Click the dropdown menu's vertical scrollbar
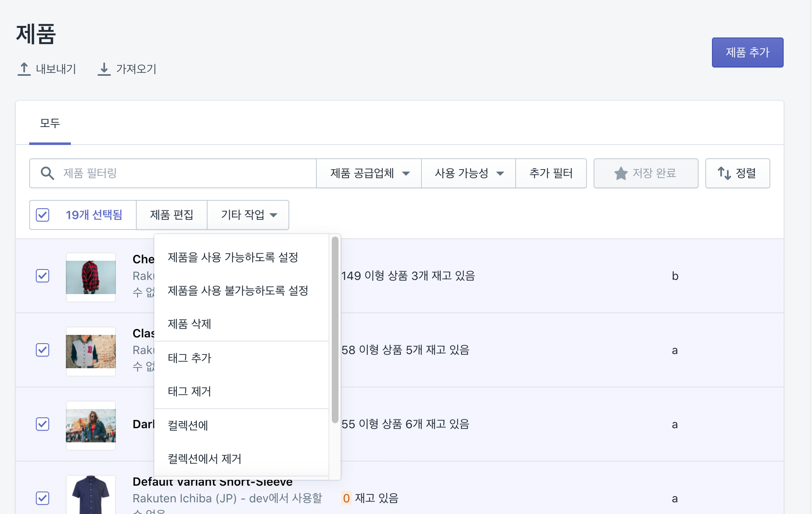Viewport: 812px width, 514px height. coord(335,329)
